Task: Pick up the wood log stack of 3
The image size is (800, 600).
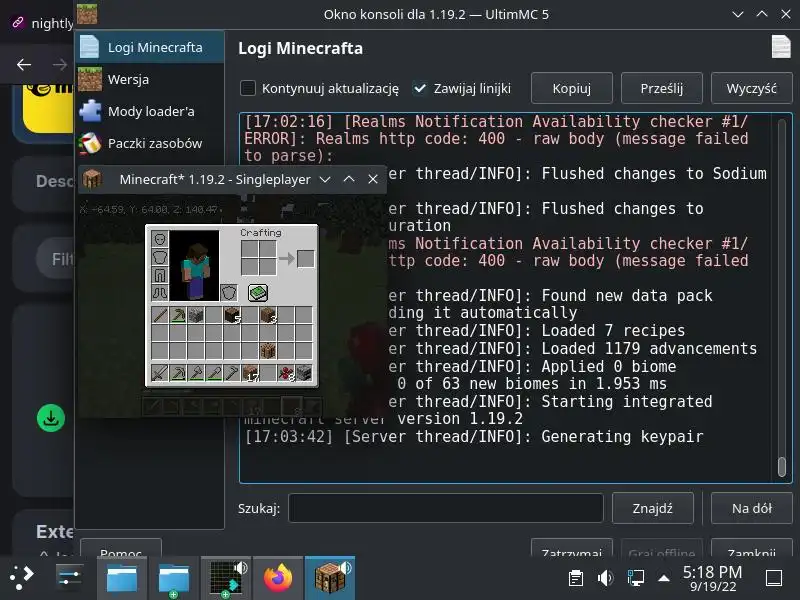Action: pos(267,315)
